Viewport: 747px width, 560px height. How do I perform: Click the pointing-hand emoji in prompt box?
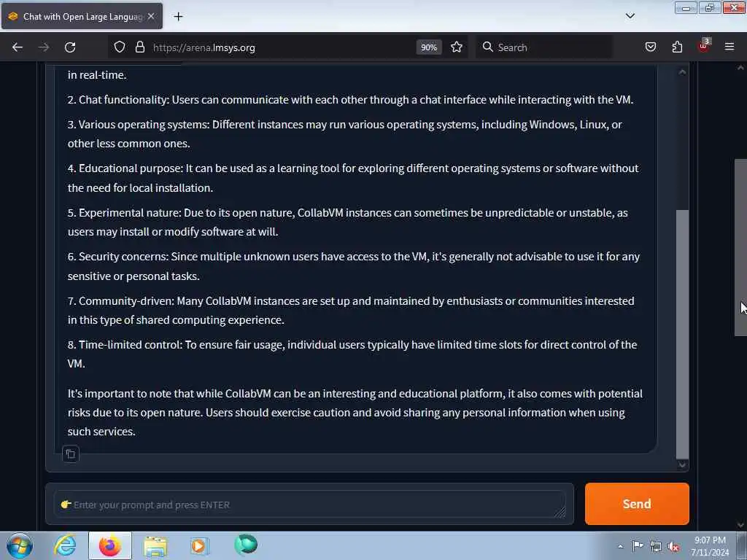pyautogui.click(x=66, y=505)
